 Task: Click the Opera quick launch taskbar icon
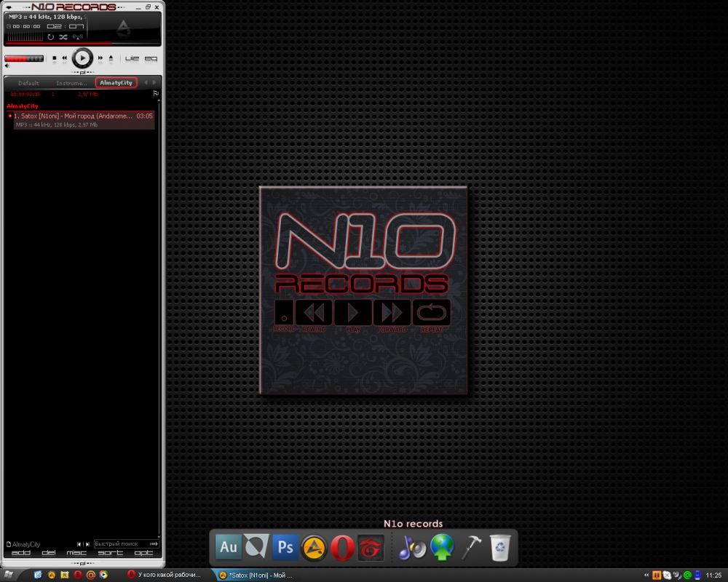click(x=78, y=575)
